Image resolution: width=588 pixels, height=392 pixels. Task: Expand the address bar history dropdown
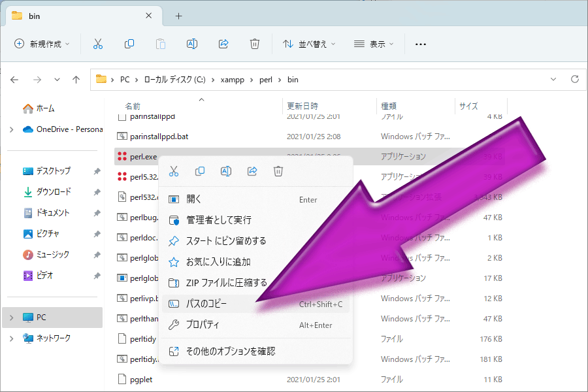click(553, 79)
